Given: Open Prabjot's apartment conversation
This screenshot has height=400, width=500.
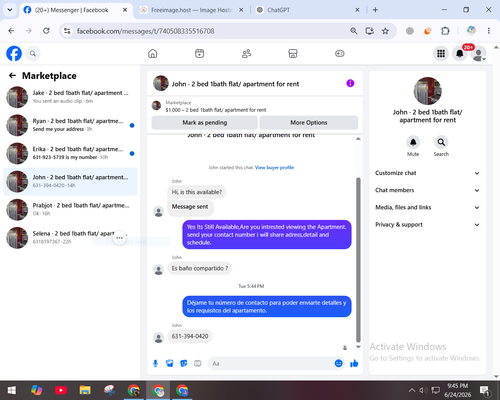Looking at the screenshot, I should 70,210.
